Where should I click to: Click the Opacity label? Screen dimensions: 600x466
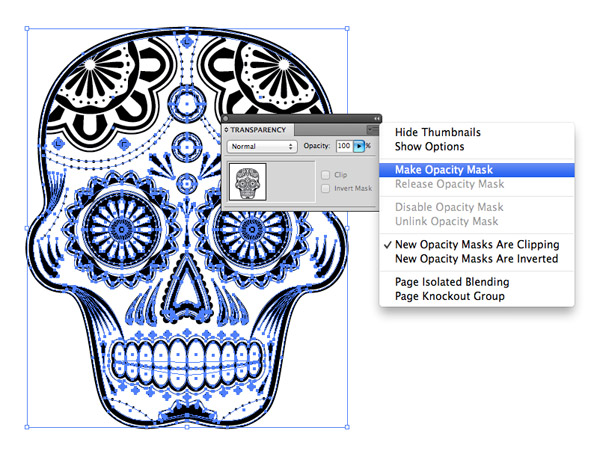[316, 146]
